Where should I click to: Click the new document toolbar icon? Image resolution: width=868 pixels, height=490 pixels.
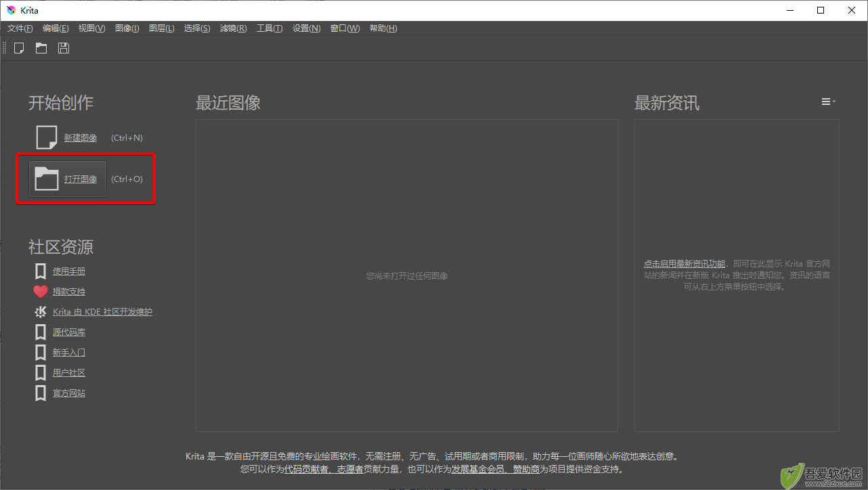[x=20, y=48]
